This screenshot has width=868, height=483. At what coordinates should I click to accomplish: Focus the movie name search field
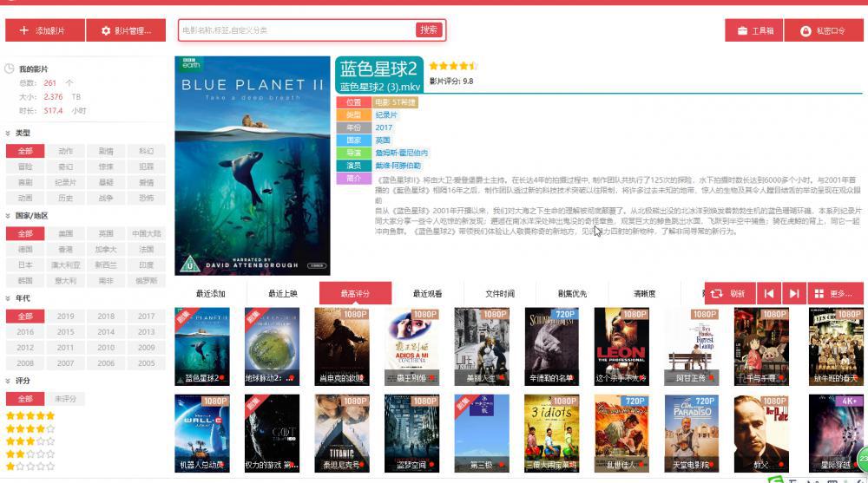click(x=297, y=30)
